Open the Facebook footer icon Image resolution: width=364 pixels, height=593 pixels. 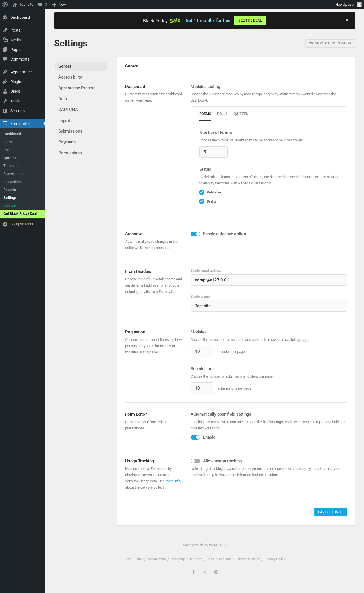coord(193,572)
